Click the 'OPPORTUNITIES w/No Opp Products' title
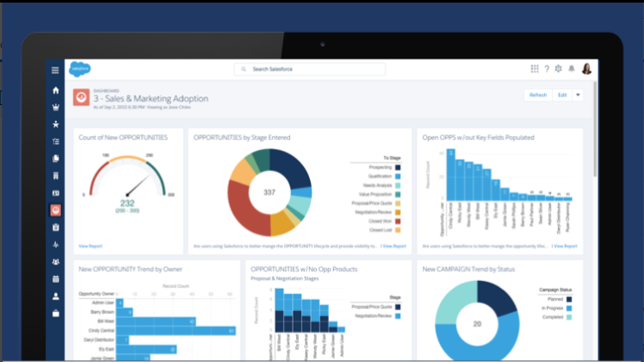Image resolution: width=644 pixels, height=362 pixels. tap(304, 269)
